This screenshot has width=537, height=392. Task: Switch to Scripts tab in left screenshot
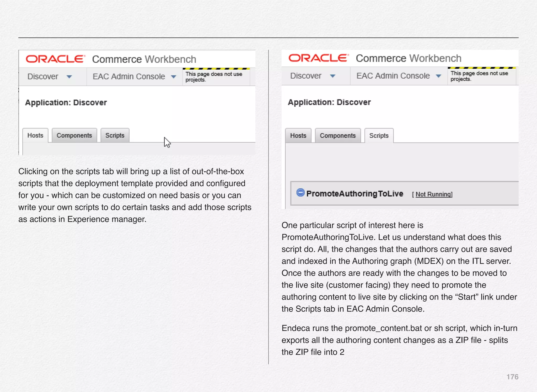point(115,135)
